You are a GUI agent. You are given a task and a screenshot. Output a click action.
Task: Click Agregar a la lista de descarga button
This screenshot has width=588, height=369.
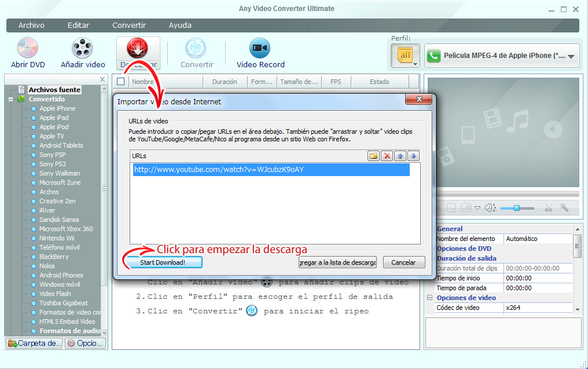coord(337,262)
